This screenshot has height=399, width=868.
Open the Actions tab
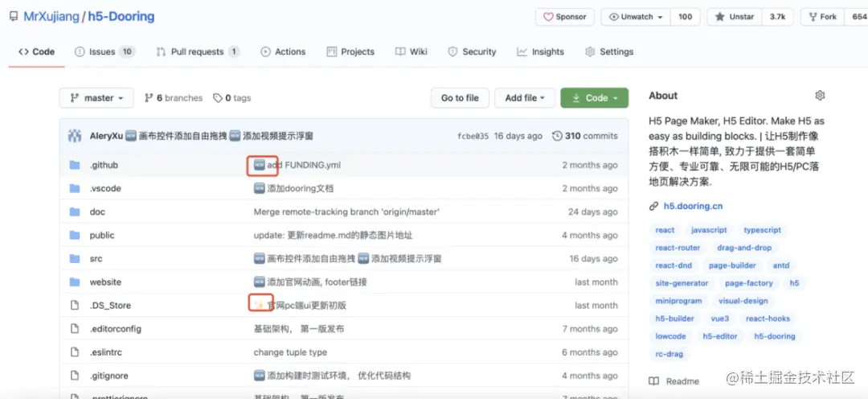283,51
